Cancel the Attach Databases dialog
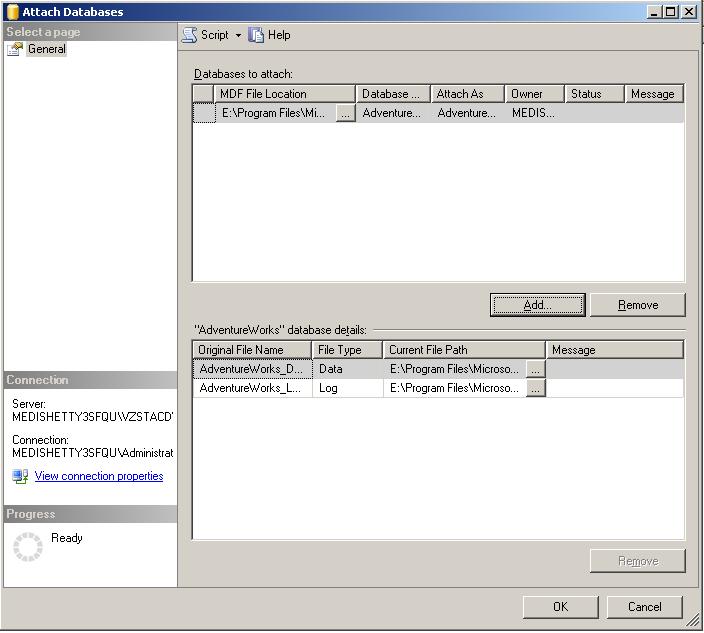Viewport: 704px width, 633px height. pyautogui.click(x=644, y=606)
